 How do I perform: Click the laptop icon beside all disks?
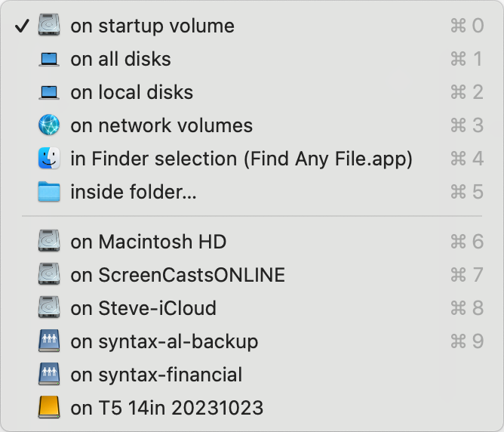click(49, 59)
